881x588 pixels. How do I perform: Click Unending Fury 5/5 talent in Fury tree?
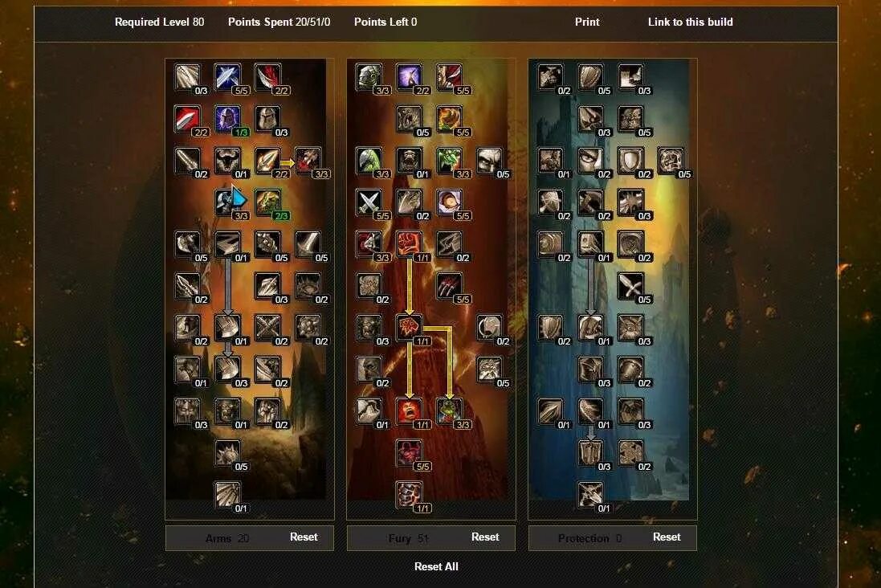point(409,453)
